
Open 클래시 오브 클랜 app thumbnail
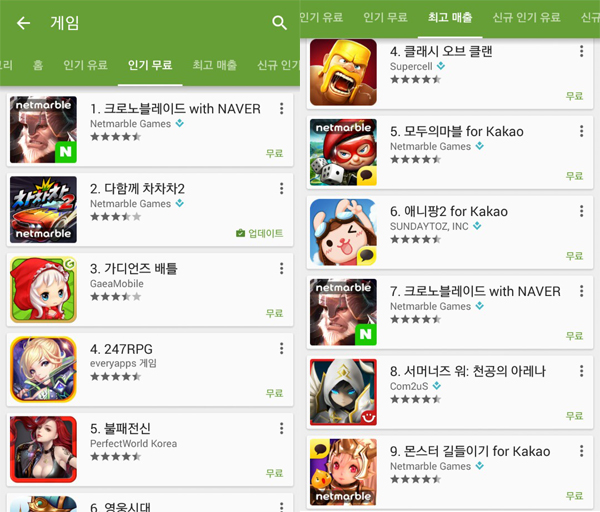pyautogui.click(x=343, y=72)
